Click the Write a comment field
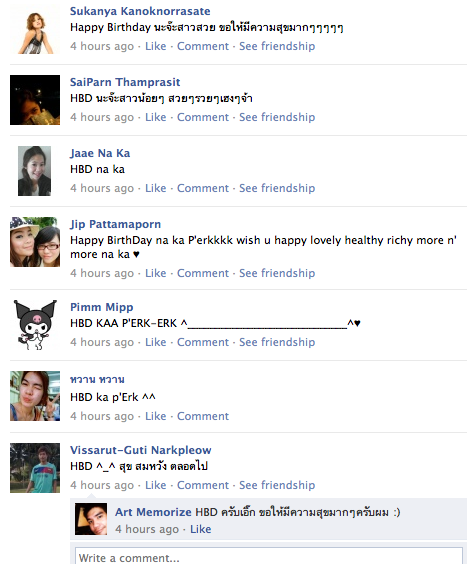The width and height of the screenshot is (467, 564). pyautogui.click(x=269, y=556)
